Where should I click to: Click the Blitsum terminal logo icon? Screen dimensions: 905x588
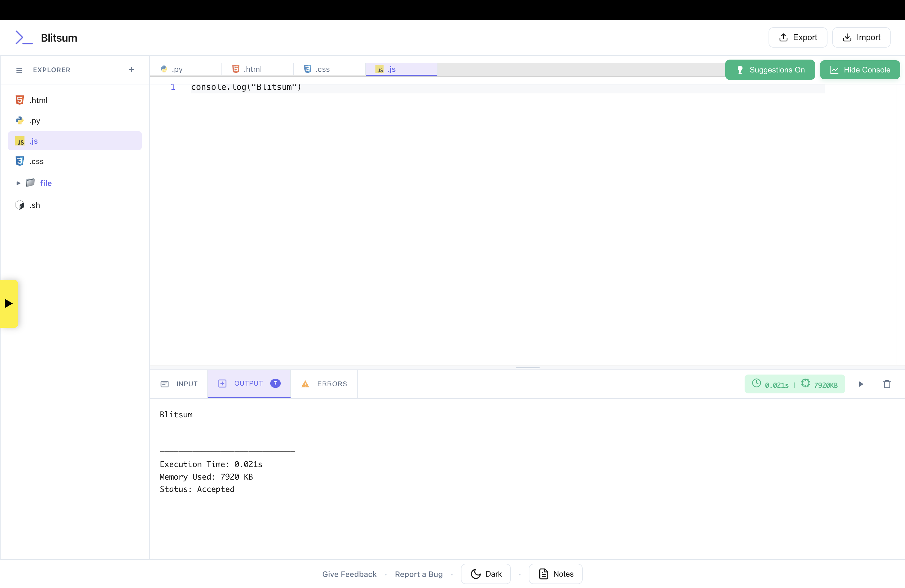(24, 38)
